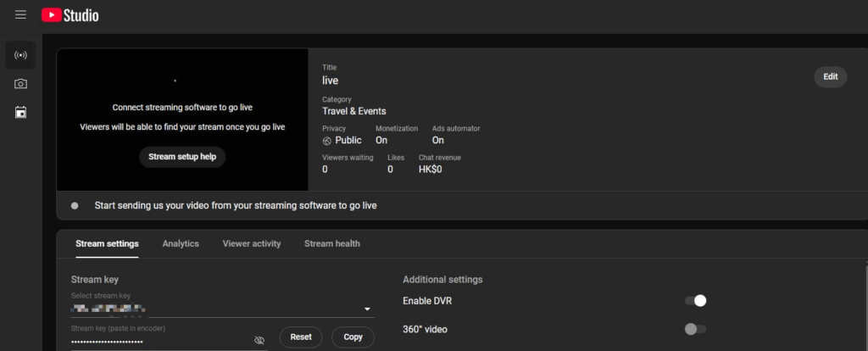This screenshot has height=351, width=868.
Task: Expand the Select stream key dropdown
Action: click(x=367, y=309)
